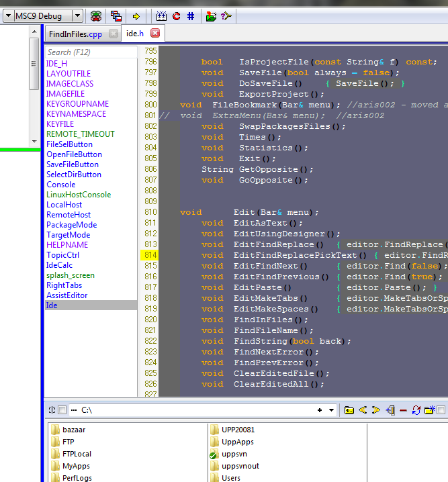The image size is (448, 482).
Task: Toggle the checkbox left of the C:\ path
Action: tap(62, 409)
